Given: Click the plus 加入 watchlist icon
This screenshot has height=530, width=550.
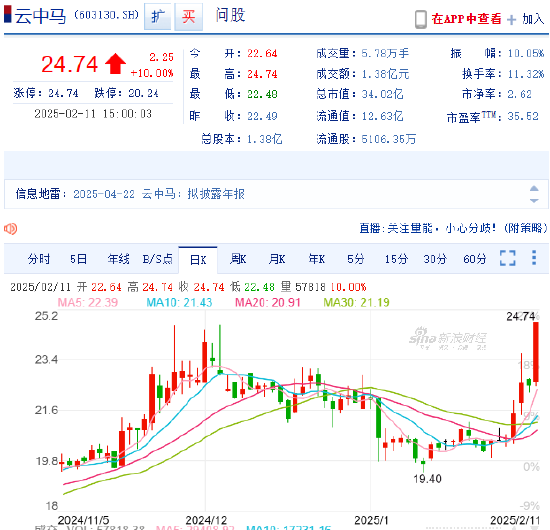Looking at the screenshot, I should point(511,20).
